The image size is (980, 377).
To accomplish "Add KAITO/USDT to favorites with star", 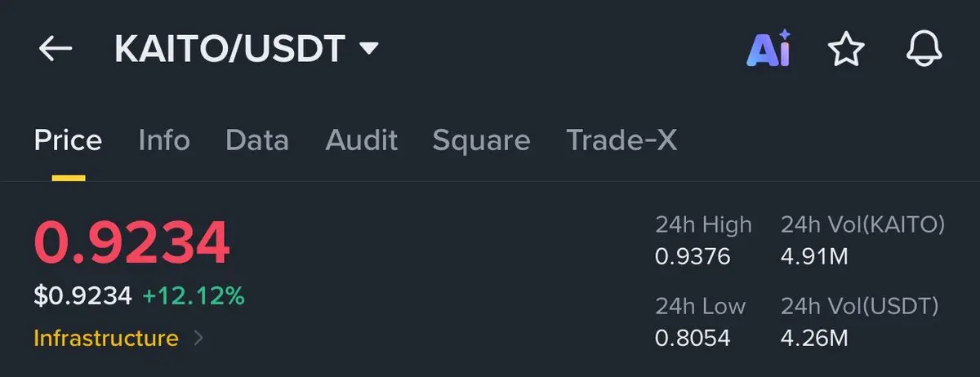I will click(x=846, y=50).
